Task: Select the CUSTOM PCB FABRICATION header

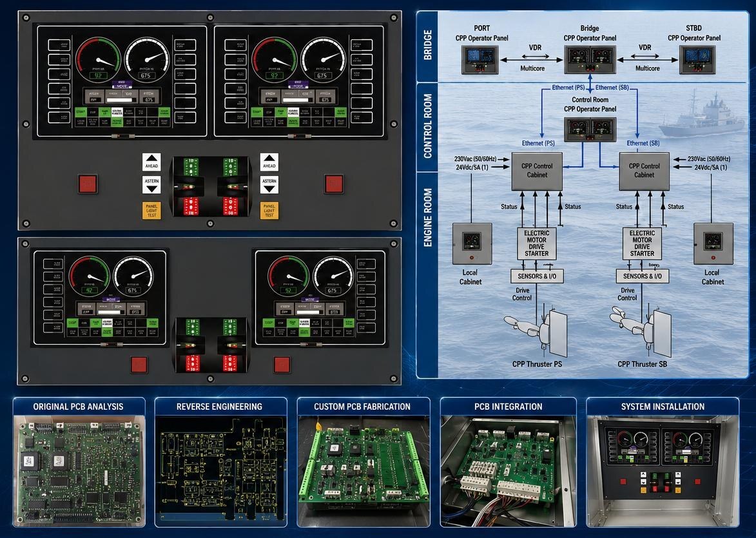Action: click(363, 407)
